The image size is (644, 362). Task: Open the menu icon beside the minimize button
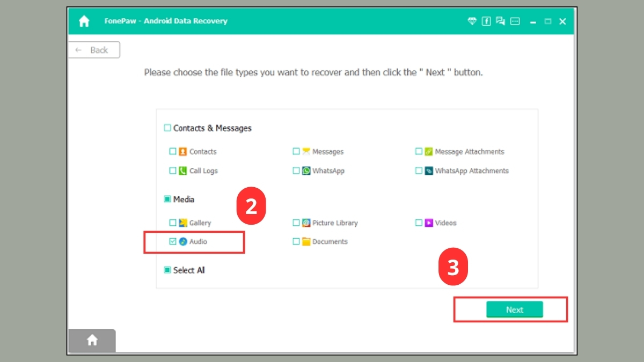515,21
